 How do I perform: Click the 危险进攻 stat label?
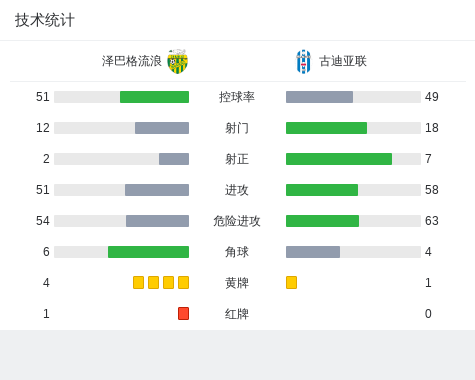237,221
